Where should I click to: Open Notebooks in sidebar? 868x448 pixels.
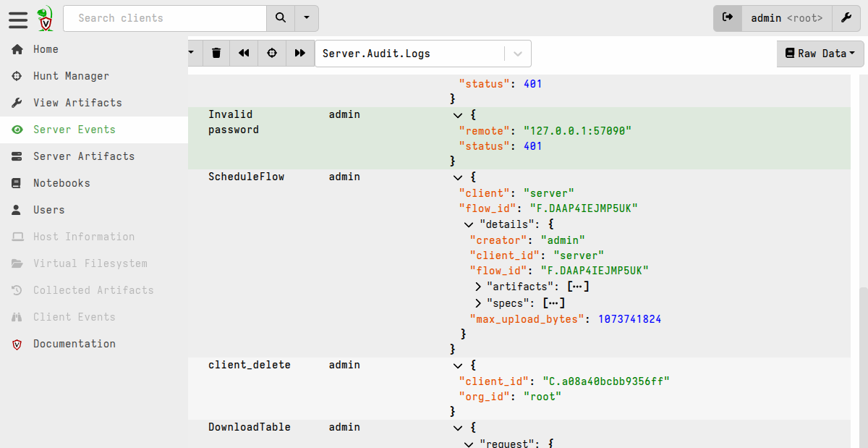point(94,183)
